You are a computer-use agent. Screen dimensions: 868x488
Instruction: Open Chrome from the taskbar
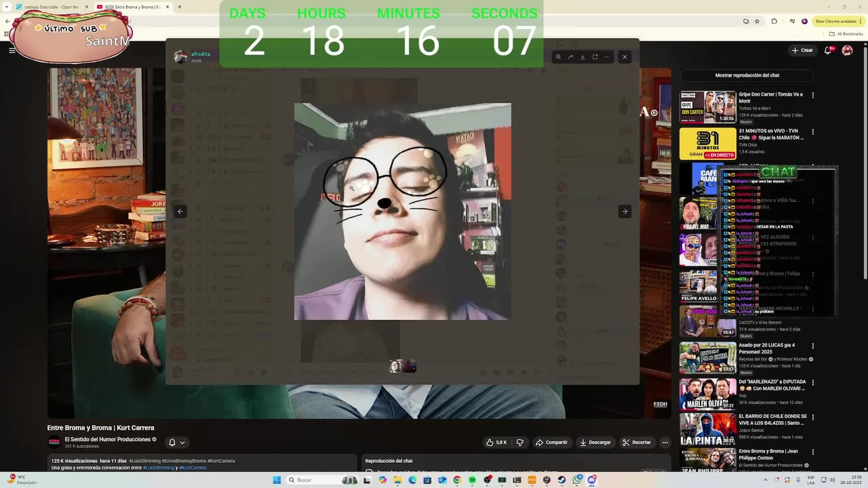pyautogui.click(x=457, y=480)
